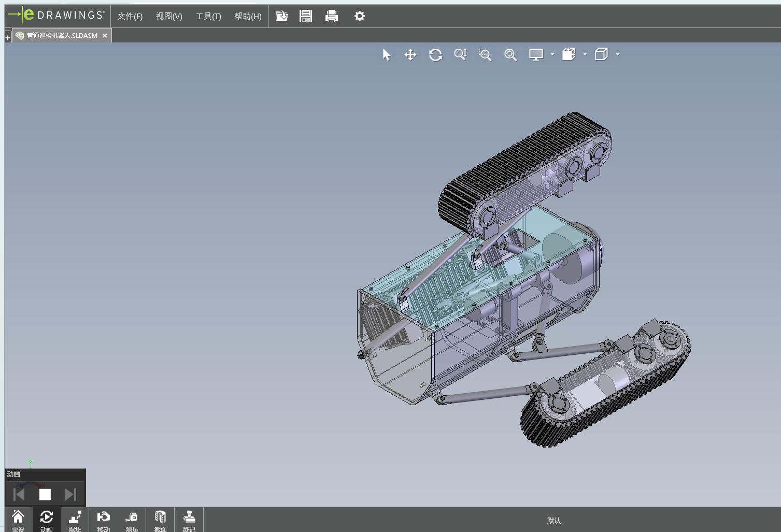This screenshot has height=532, width=781.
Task: Close the 管道巡检机器人.SLDASM tab
Action: pyautogui.click(x=105, y=36)
